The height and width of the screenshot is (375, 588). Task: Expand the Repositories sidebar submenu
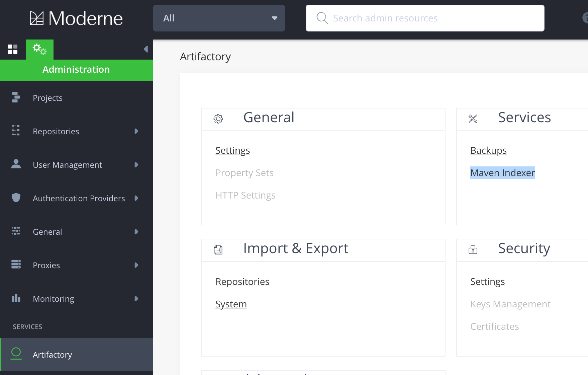pyautogui.click(x=136, y=131)
